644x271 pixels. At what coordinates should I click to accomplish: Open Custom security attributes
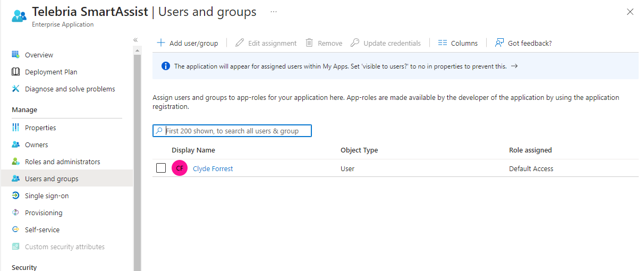tap(65, 247)
